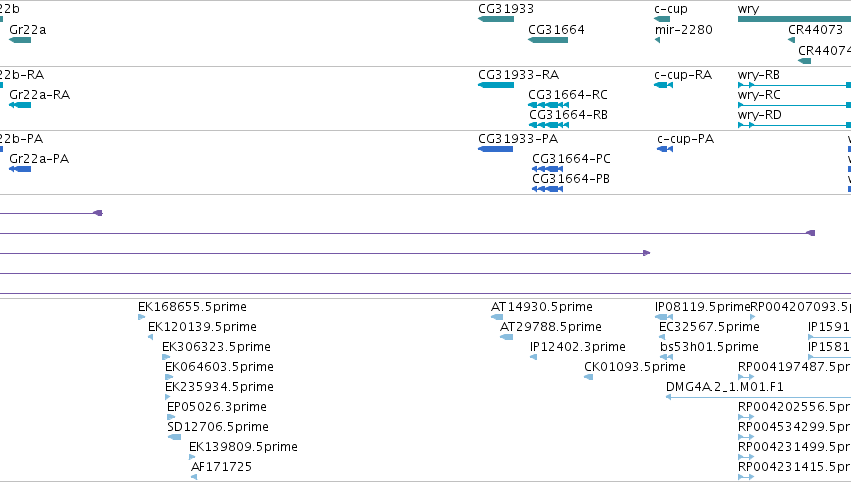Select the CG31664-RB transcript label
The height and width of the screenshot is (482, 851).
click(568, 115)
